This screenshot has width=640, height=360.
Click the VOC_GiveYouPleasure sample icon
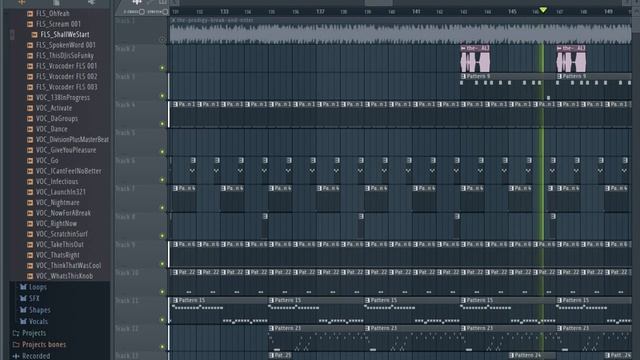(x=30, y=150)
